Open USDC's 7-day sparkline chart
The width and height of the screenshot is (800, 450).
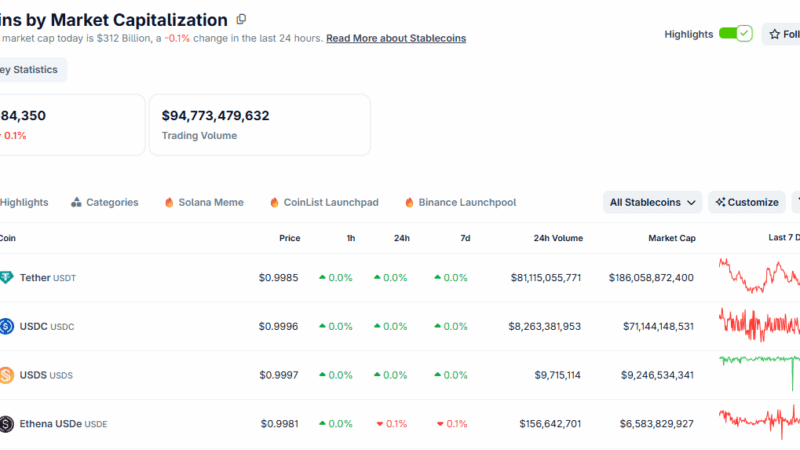(x=759, y=324)
